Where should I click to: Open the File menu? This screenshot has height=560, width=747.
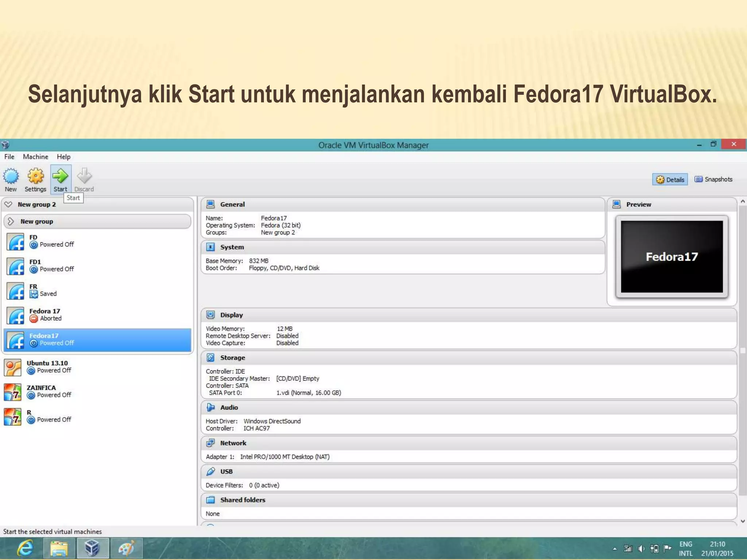9,157
